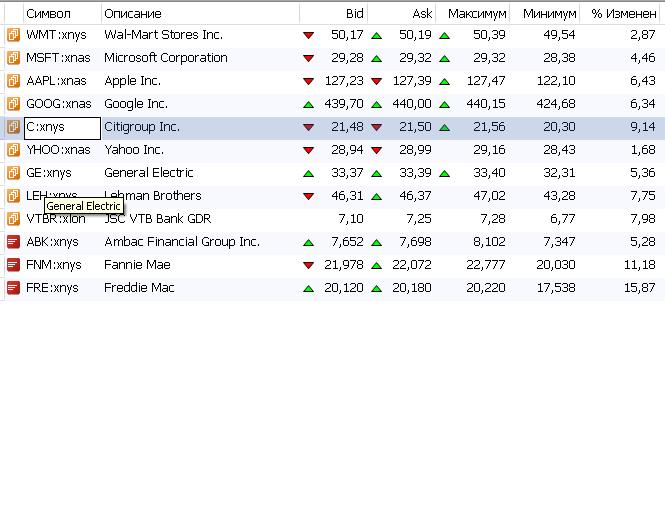
Task: Select the GE:xnys symbol cell
Action: (49, 173)
